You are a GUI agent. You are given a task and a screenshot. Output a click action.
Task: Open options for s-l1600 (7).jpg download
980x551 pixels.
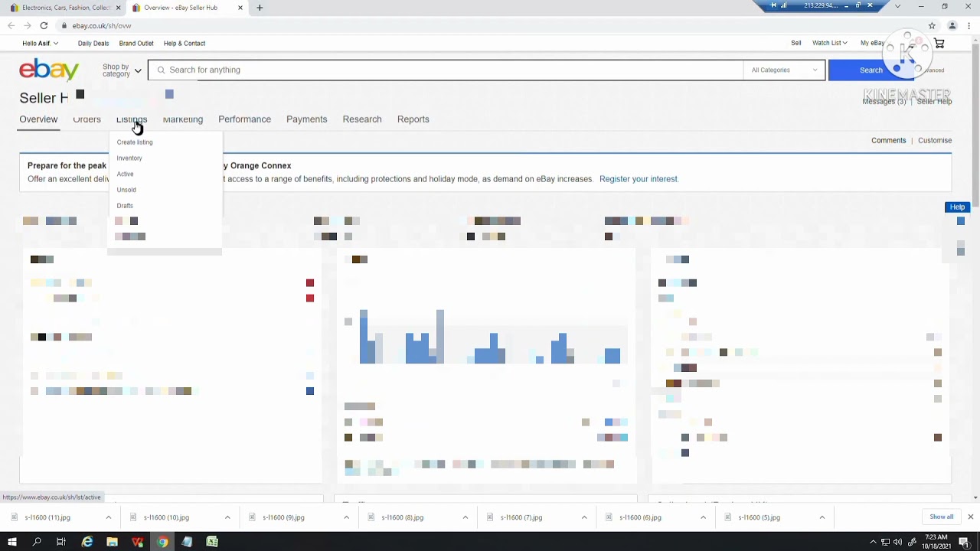584,517
